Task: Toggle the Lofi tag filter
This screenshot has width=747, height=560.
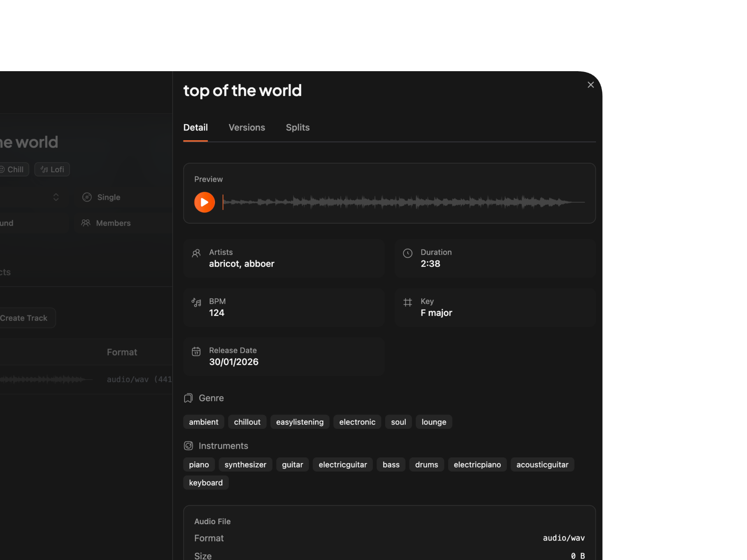Action: point(52,169)
